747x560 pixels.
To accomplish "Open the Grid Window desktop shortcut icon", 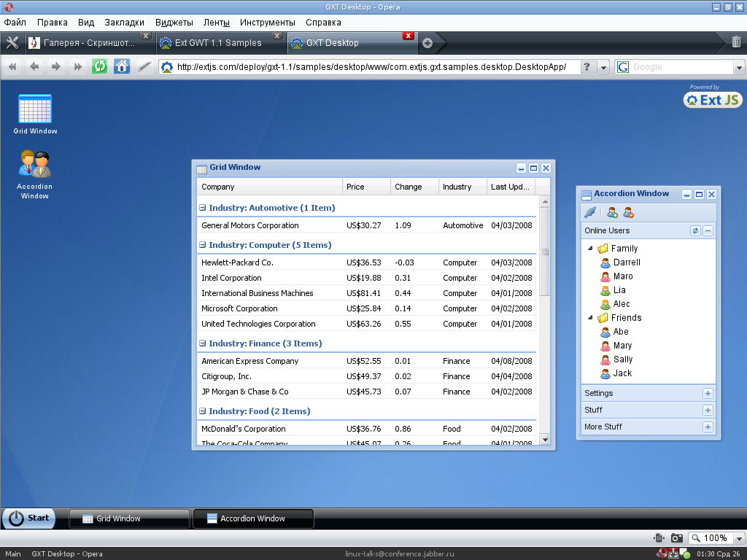I will point(35,109).
